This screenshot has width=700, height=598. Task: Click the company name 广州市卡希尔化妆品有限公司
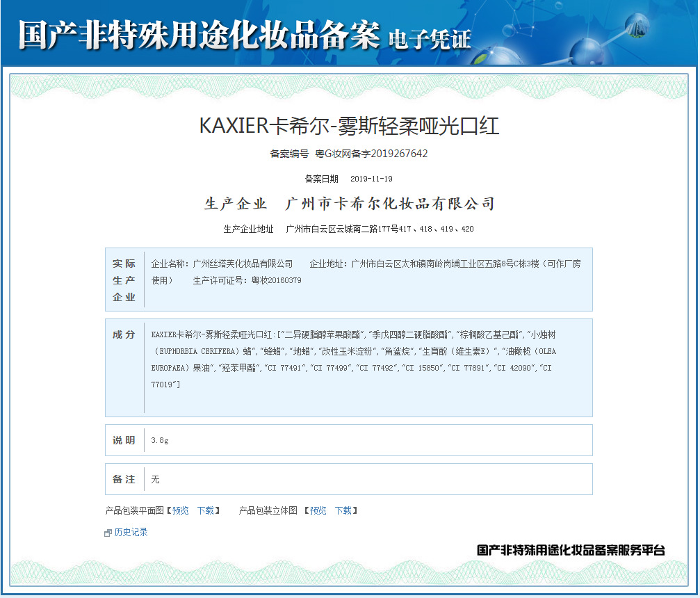[x=390, y=204]
